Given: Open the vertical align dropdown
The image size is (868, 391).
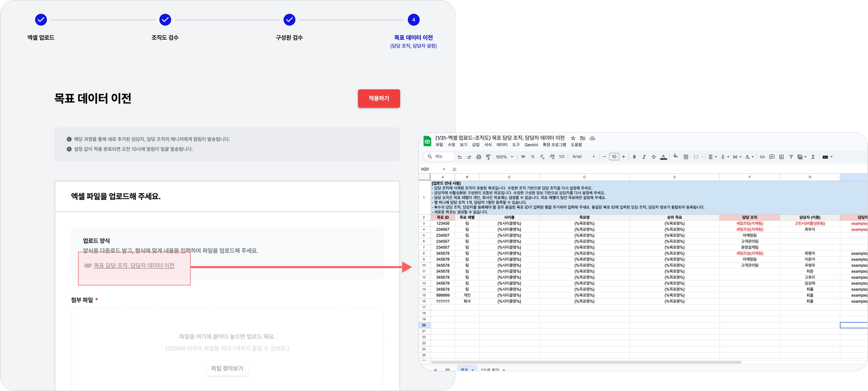Looking at the screenshot, I should tap(725, 157).
